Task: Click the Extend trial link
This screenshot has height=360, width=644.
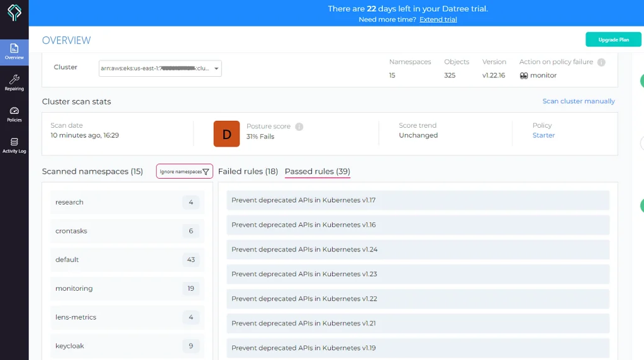Action: [438, 20]
